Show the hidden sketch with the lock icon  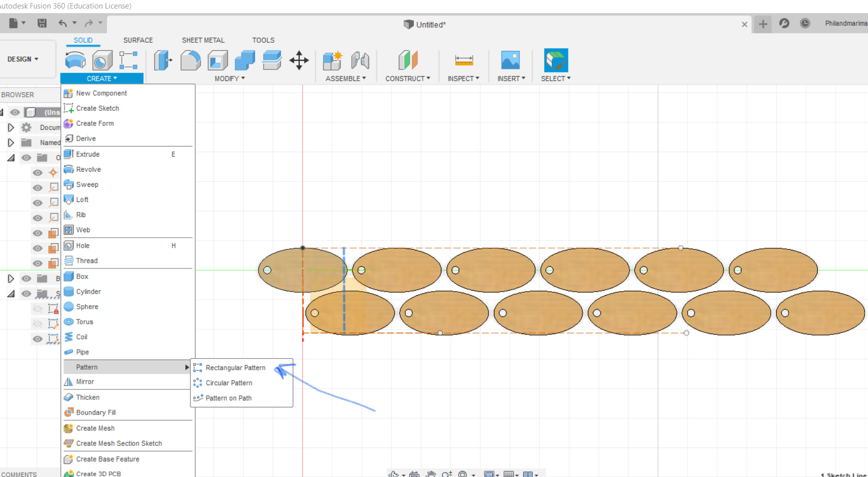tap(37, 309)
